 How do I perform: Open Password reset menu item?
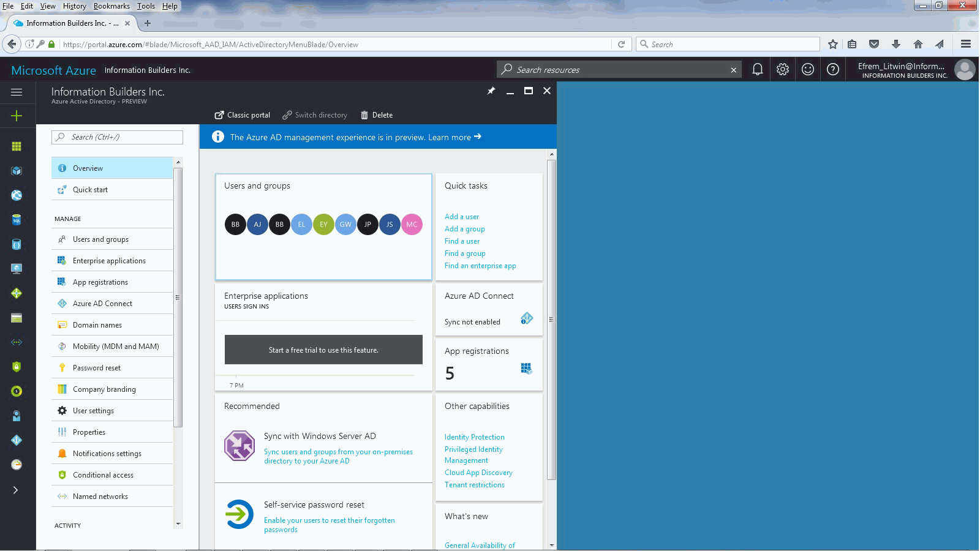(112, 367)
